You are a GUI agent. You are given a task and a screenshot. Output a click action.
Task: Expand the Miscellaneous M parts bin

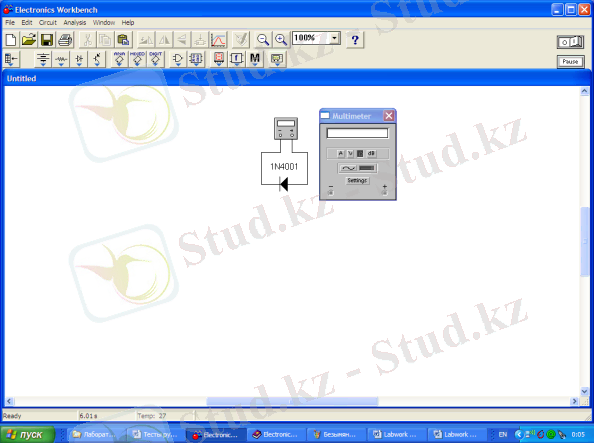click(x=255, y=59)
